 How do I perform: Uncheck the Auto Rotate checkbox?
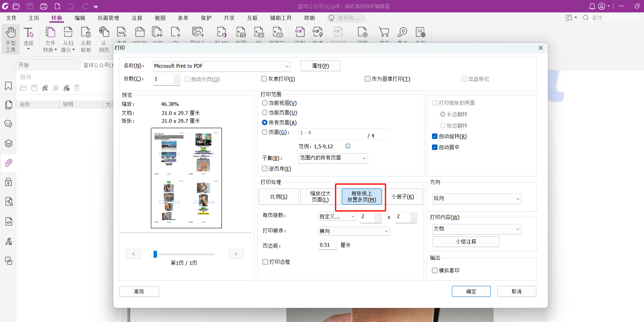[435, 136]
